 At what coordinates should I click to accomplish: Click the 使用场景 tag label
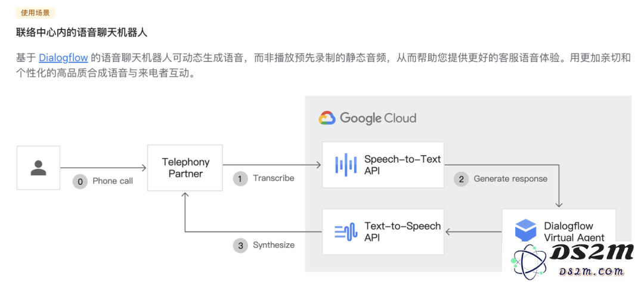coord(35,13)
